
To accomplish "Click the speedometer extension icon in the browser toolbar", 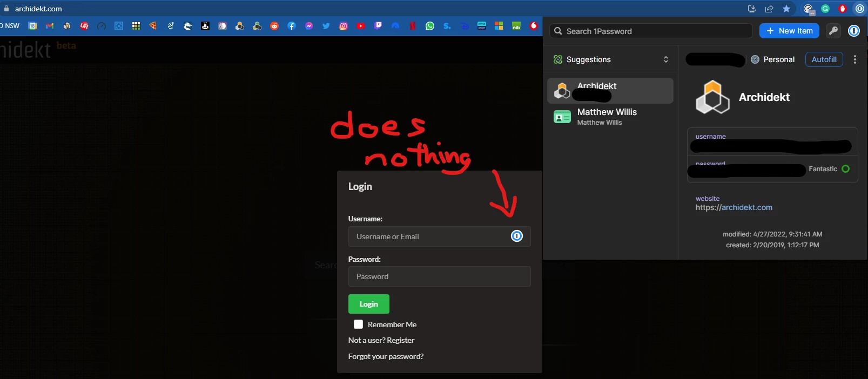I will click(809, 9).
